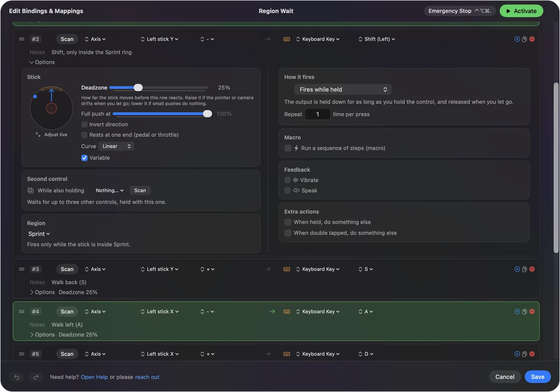Duplicate binding row #4
560x392 pixels.
(x=524, y=312)
